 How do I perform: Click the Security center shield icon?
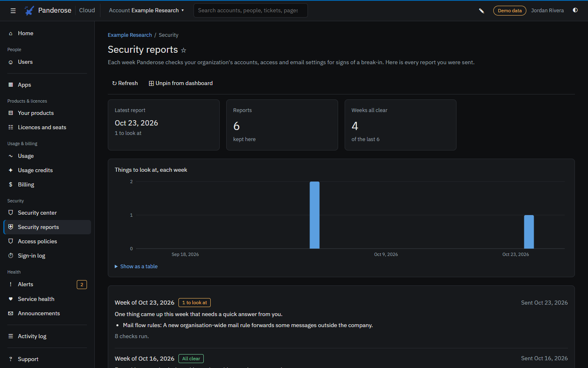point(11,213)
